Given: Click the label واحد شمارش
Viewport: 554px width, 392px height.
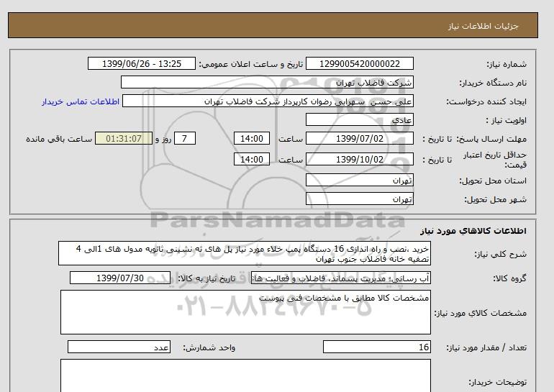Looking at the screenshot, I should (x=209, y=348).
